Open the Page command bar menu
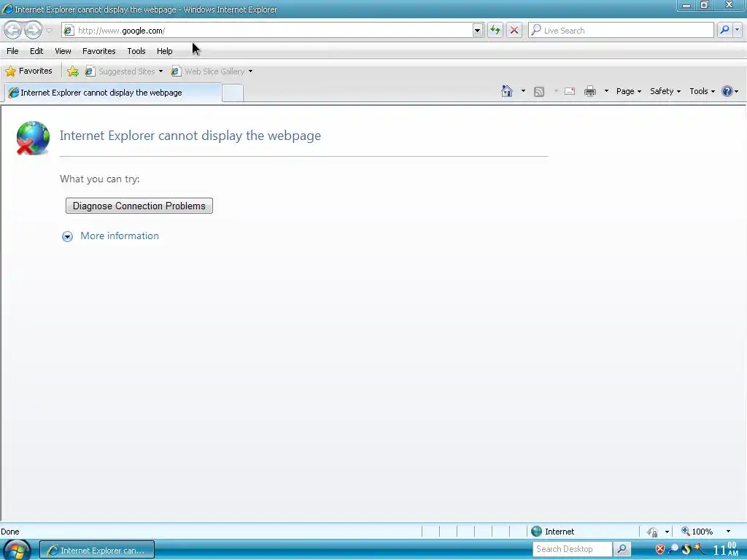The image size is (747, 560). [x=628, y=91]
